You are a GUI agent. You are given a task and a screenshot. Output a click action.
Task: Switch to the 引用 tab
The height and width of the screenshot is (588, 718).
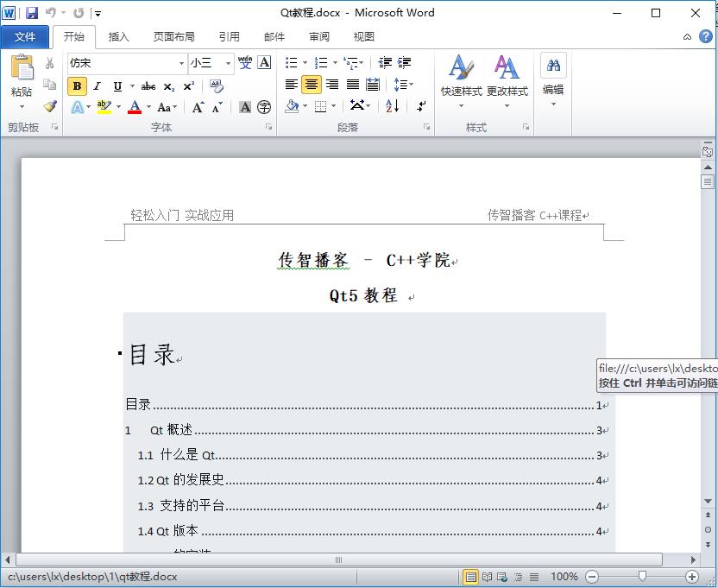click(x=230, y=36)
